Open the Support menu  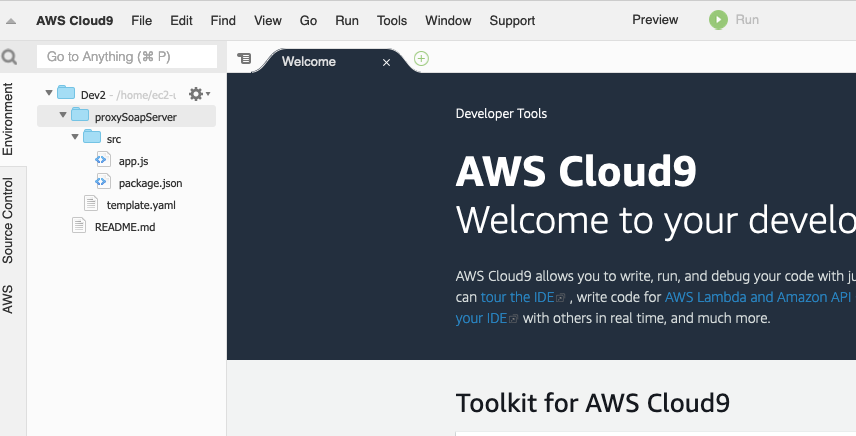pyautogui.click(x=512, y=21)
